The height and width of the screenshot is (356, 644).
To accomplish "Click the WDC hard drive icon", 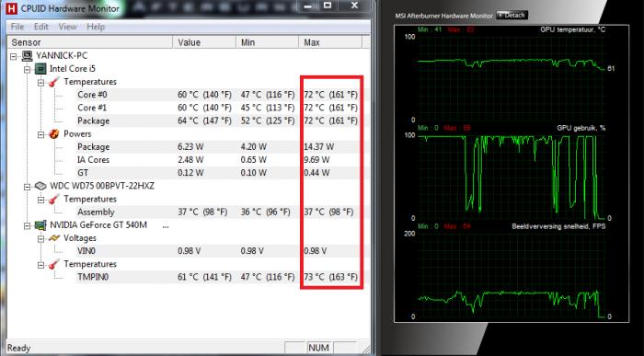I will pos(40,186).
